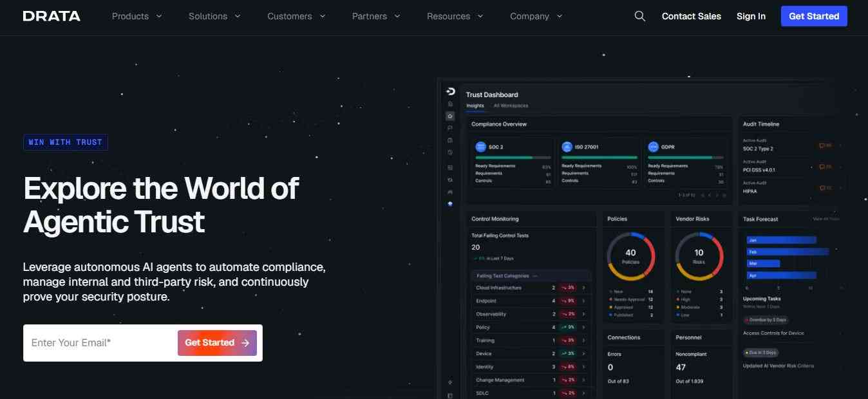The width and height of the screenshot is (868, 399).
Task: Click the Feb bar in Task Forecast
Action: click(x=788, y=252)
